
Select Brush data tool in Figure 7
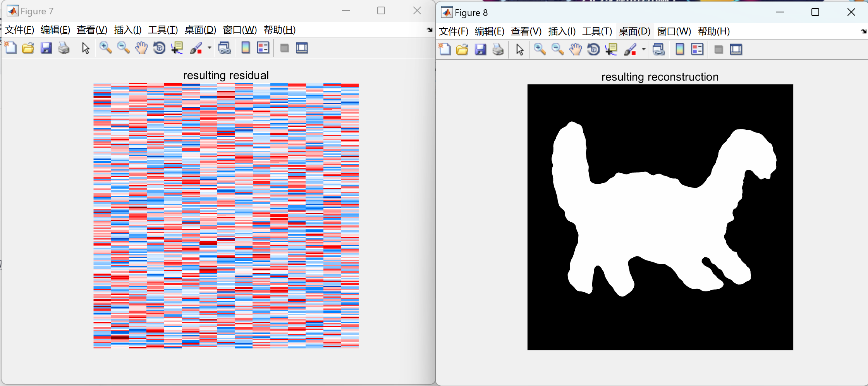196,48
